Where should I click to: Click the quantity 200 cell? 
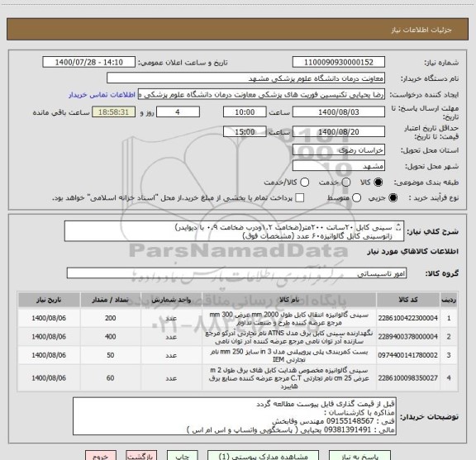[110, 318]
